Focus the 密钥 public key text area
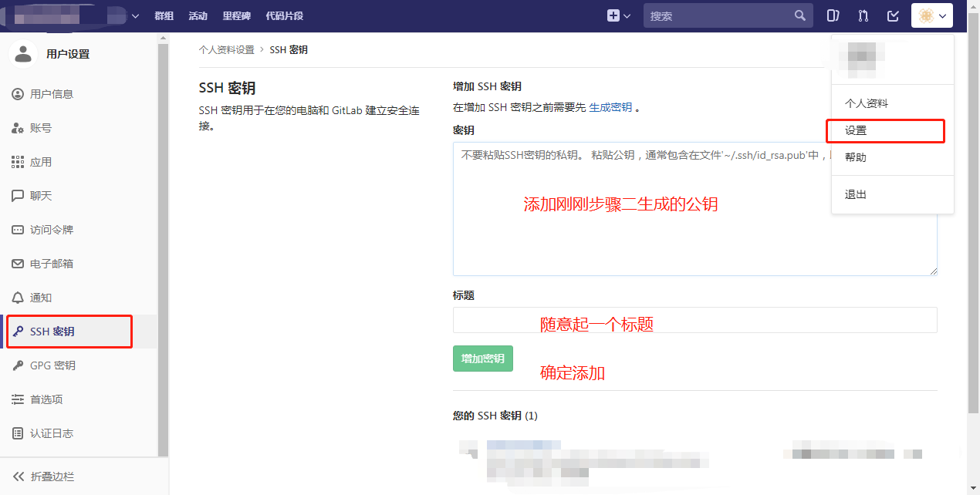Image resolution: width=980 pixels, height=495 pixels. [694, 208]
